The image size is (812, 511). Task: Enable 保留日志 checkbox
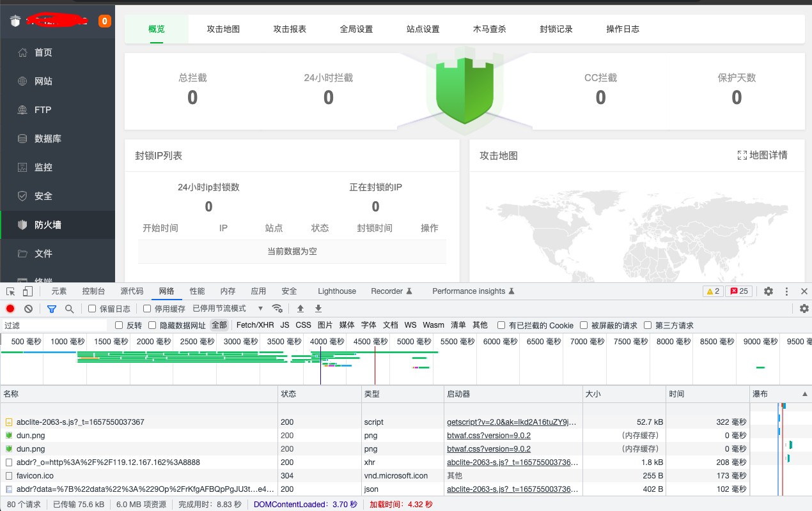(x=92, y=309)
